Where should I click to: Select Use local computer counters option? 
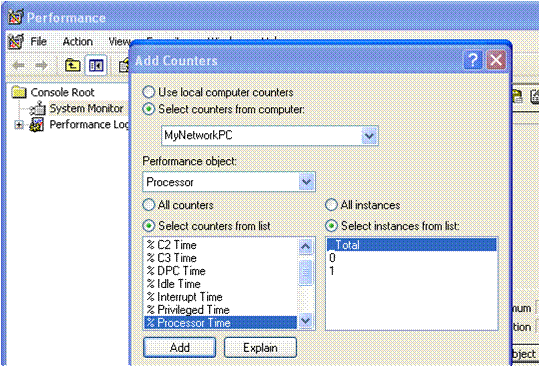pyautogui.click(x=148, y=92)
